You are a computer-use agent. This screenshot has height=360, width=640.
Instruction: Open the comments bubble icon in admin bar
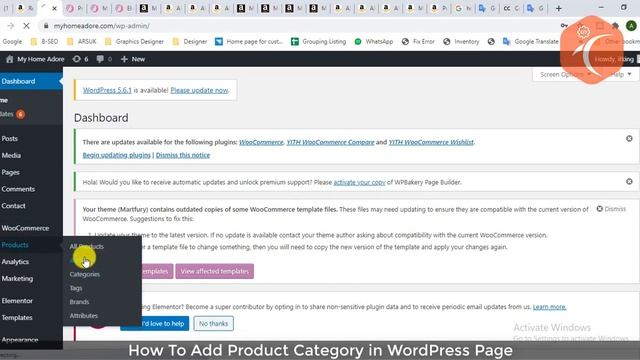point(100,59)
